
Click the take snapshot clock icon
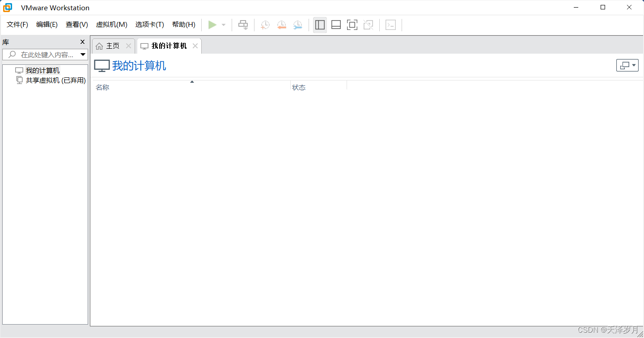click(265, 25)
